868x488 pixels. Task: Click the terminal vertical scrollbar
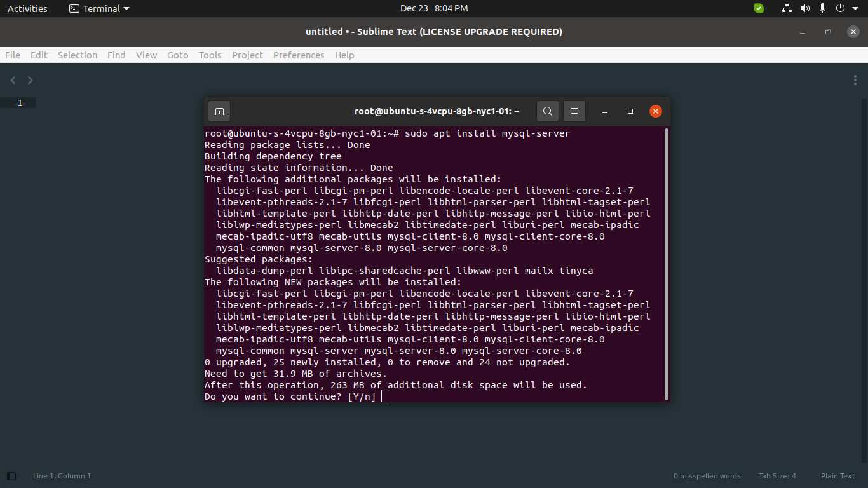[x=666, y=264]
